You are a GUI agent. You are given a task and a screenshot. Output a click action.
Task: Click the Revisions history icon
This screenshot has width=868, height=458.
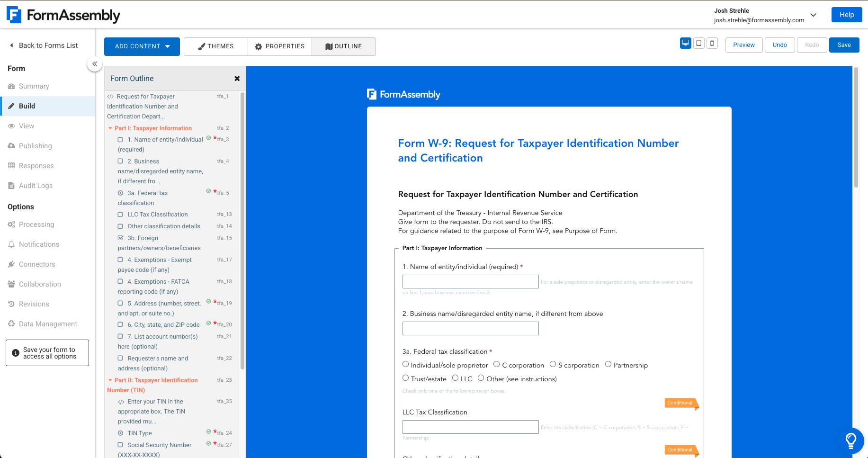point(11,304)
